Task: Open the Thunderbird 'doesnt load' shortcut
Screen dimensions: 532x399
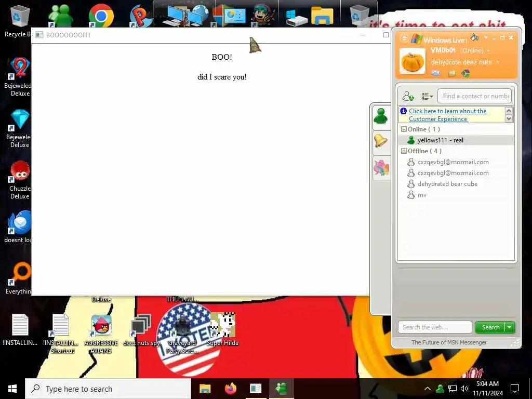Action: point(19,227)
